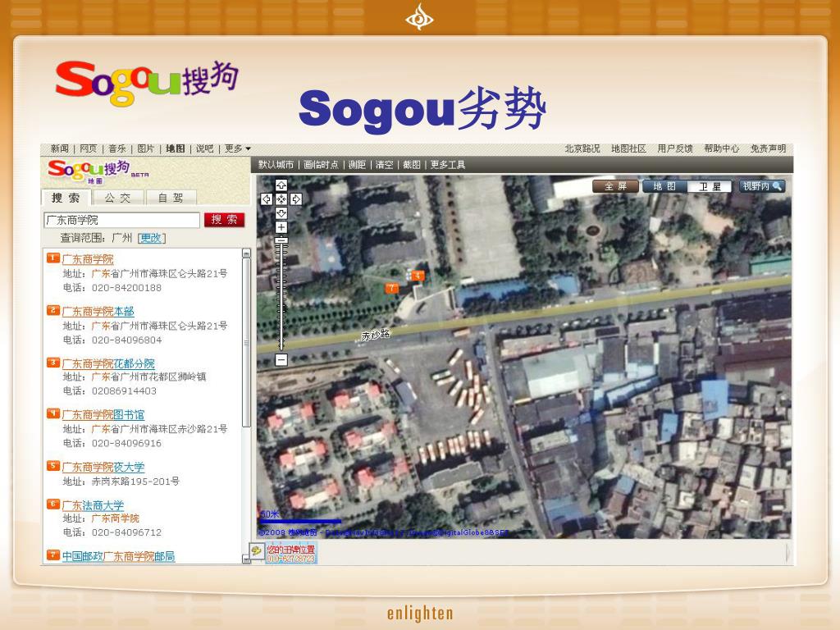This screenshot has height=630, width=840.
Task: Open the 更多工具 tools menu
Action: click(x=448, y=165)
